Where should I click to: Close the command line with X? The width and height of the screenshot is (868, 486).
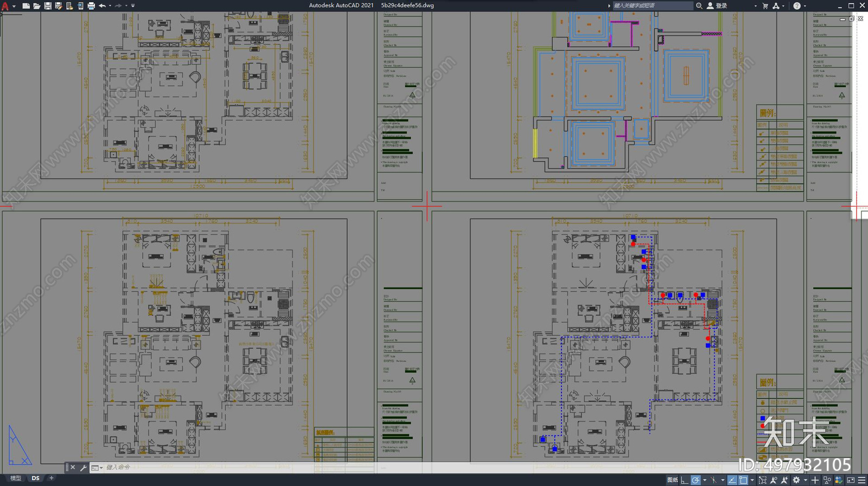pos(73,467)
